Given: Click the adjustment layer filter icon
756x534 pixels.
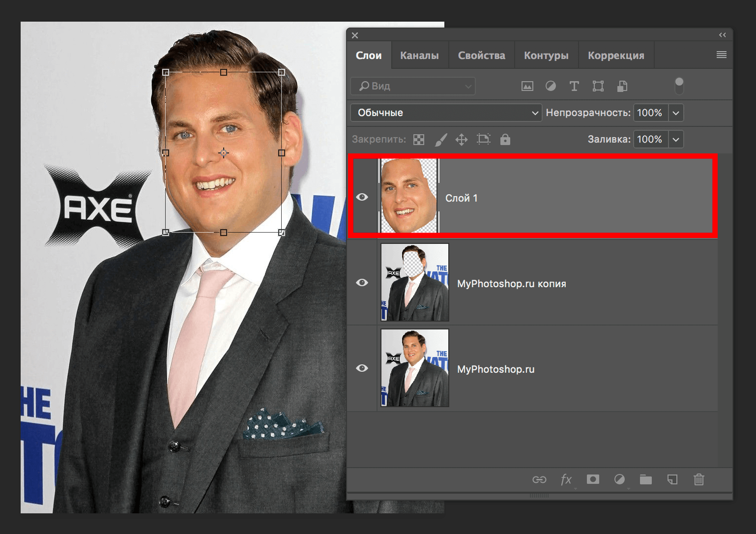Looking at the screenshot, I should [x=551, y=87].
